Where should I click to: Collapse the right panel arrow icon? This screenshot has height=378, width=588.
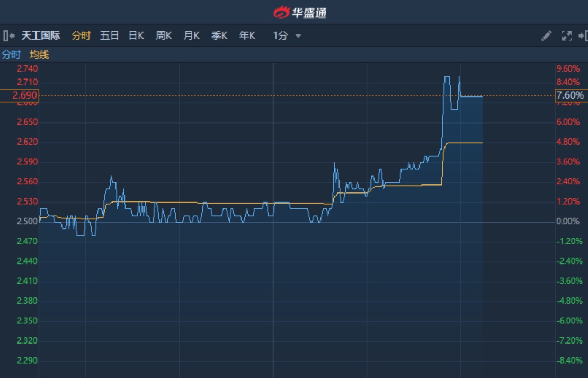click(x=583, y=36)
